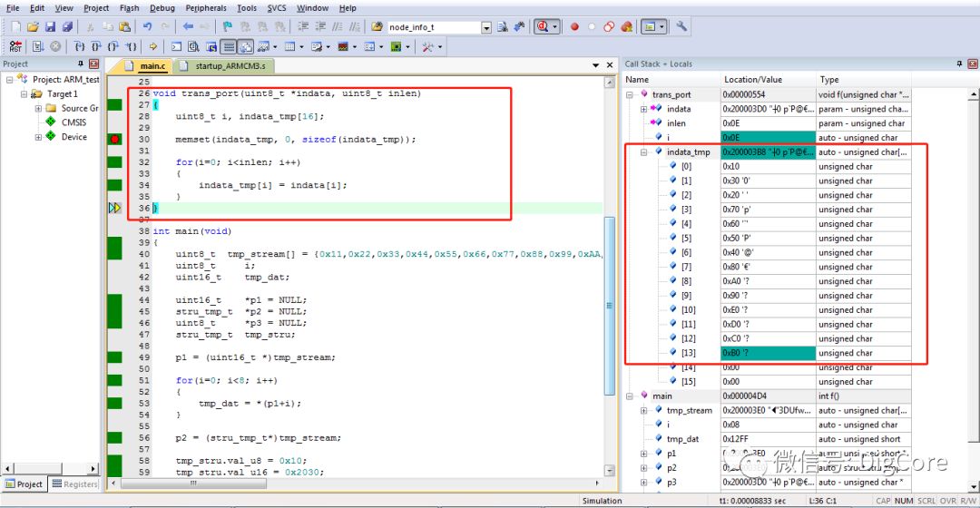The width and height of the screenshot is (980, 508).
Task: Select the CMSIS item in Project tree
Action: tap(73, 122)
